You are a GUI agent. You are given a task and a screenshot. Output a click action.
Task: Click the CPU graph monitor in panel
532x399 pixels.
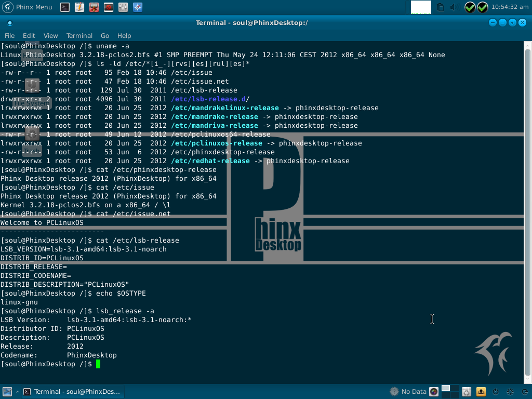(x=421, y=7)
